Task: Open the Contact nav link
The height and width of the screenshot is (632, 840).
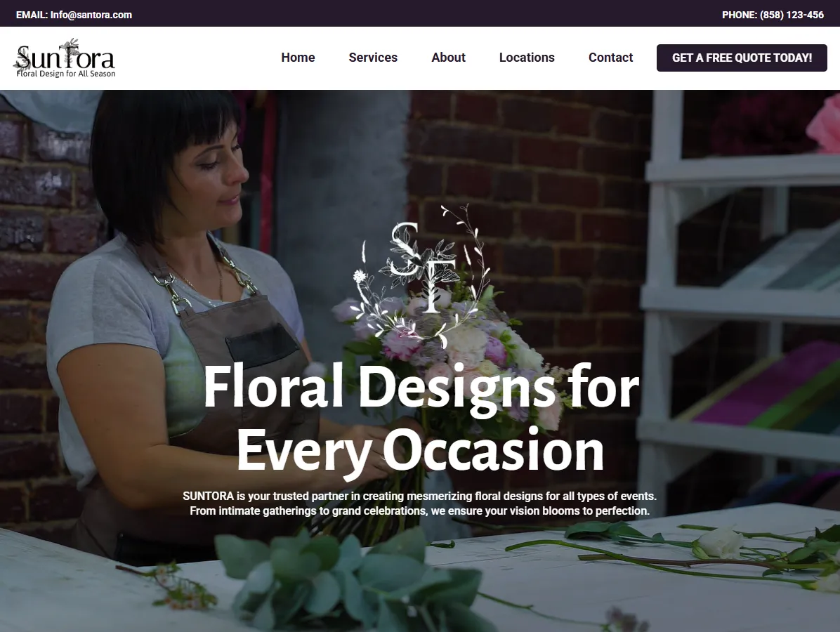Action: (x=611, y=58)
